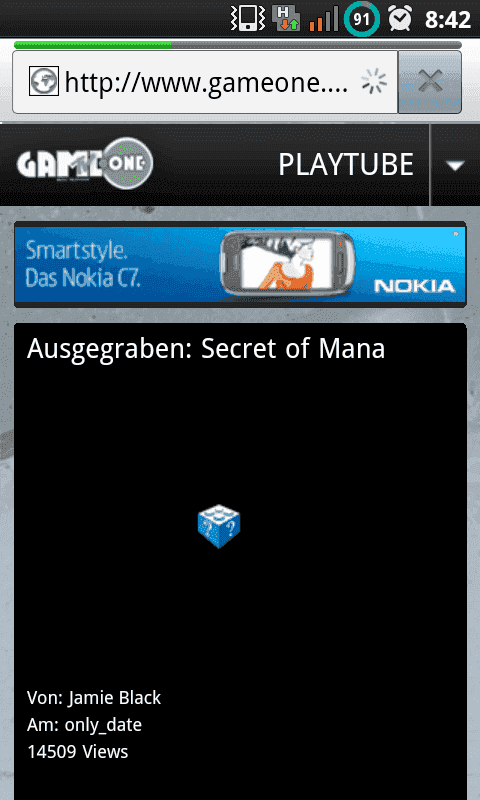Tap the alarm clock status icon
This screenshot has width=480, height=800.
[x=400, y=19]
